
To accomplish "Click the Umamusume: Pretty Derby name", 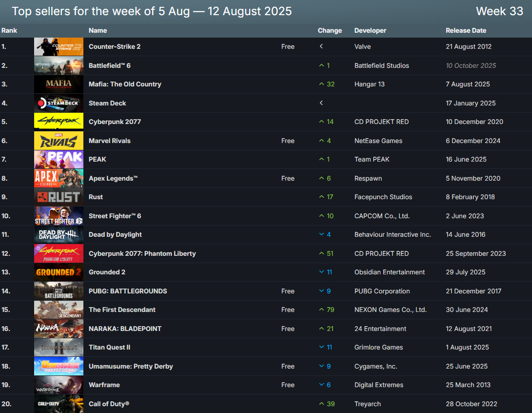I will coord(131,366).
